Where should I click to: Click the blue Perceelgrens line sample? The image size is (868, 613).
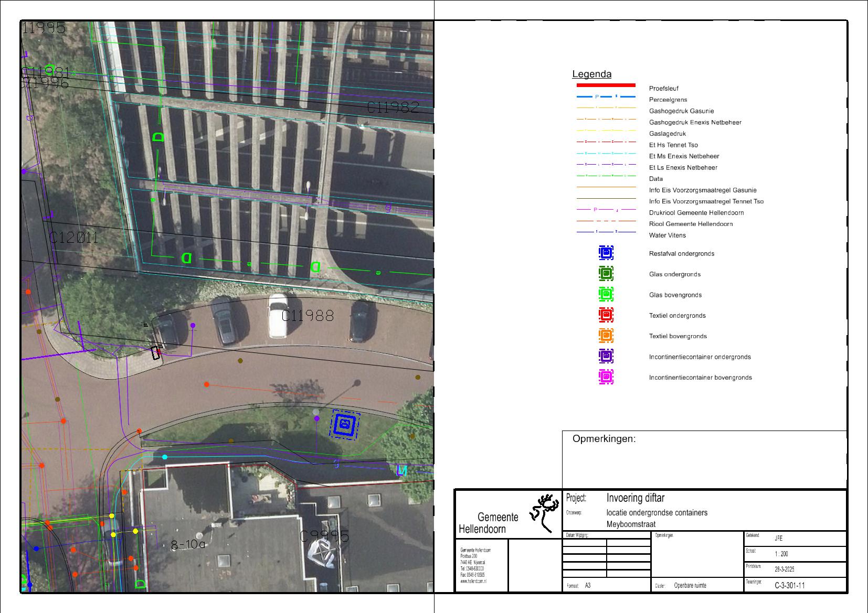tap(606, 97)
